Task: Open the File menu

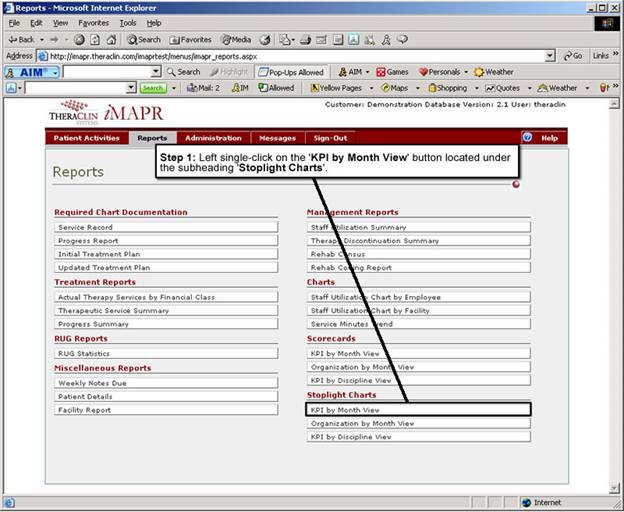Action: point(14,23)
